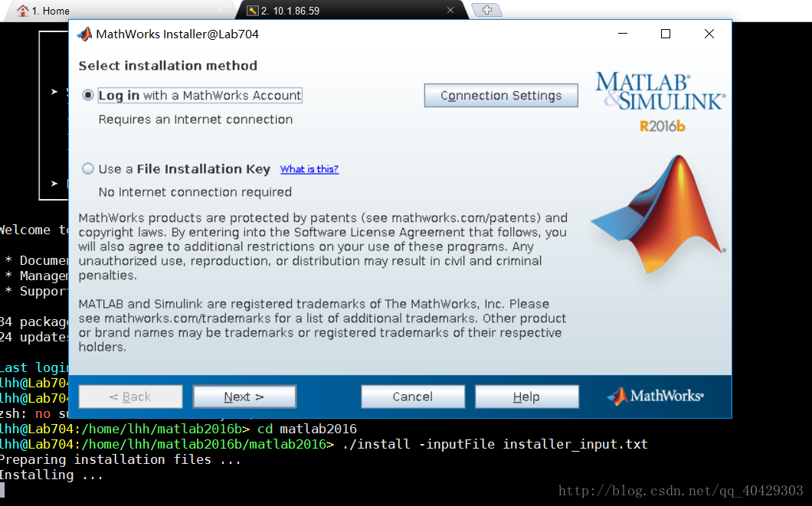Viewport: 812px width, 506px height.
Task: Close the MathWorks Installer window
Action: click(709, 34)
